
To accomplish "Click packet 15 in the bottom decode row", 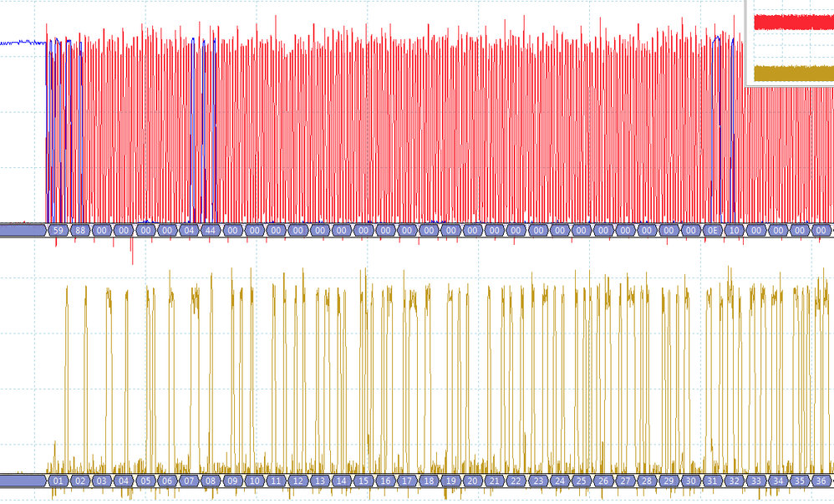I will (x=364, y=481).
